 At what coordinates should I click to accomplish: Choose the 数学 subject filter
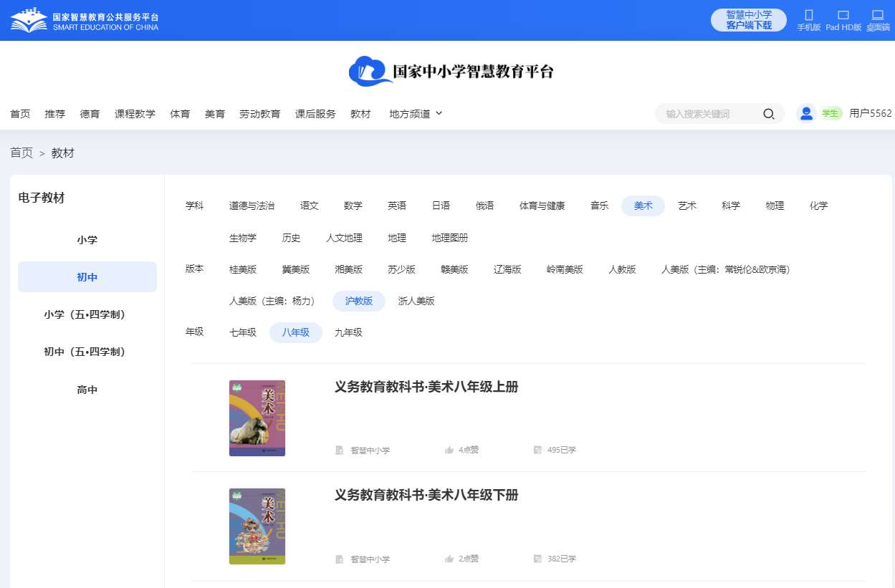tap(353, 206)
